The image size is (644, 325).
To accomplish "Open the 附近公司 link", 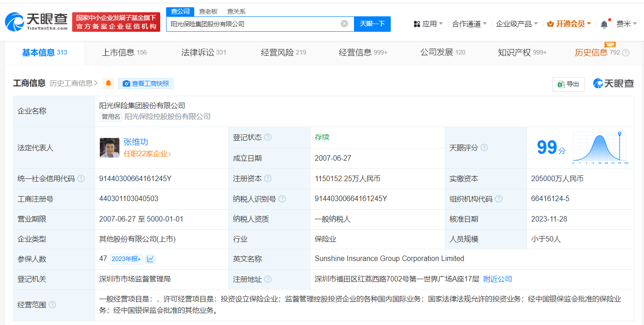I will point(497,279).
